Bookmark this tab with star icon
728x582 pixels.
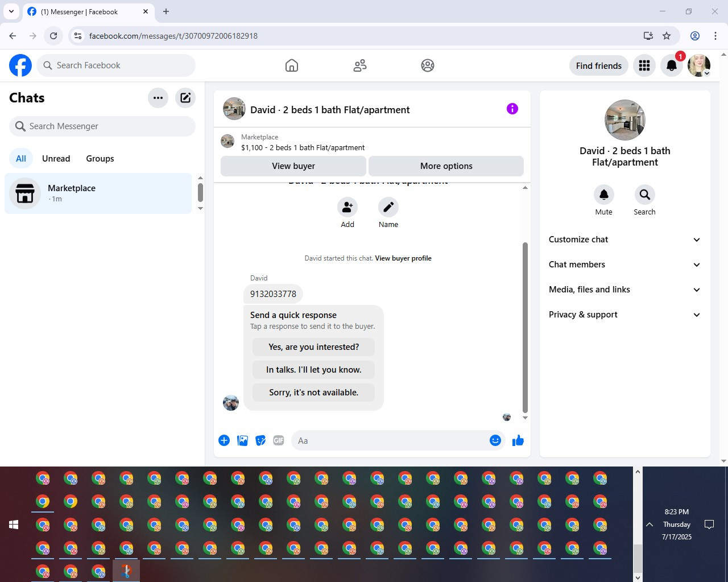coord(667,36)
